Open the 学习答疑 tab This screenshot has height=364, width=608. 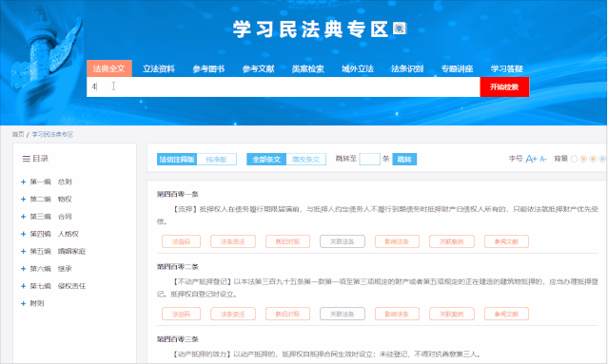click(x=507, y=69)
